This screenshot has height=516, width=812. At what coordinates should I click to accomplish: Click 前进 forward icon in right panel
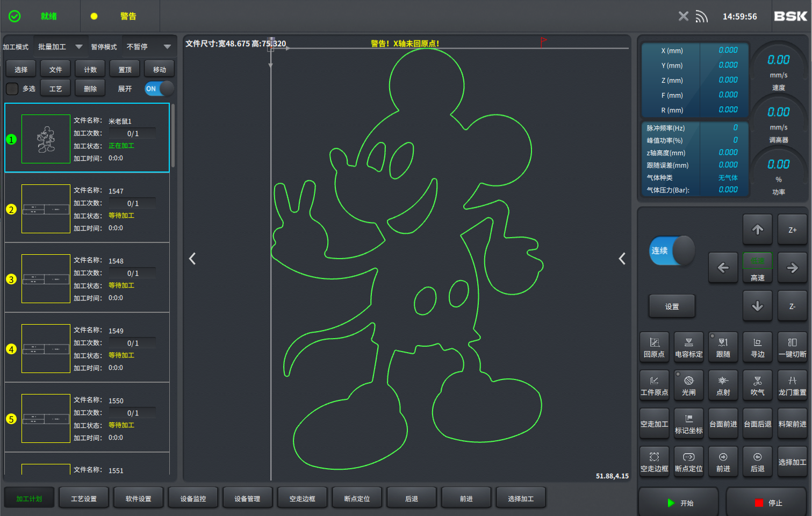coord(723,461)
